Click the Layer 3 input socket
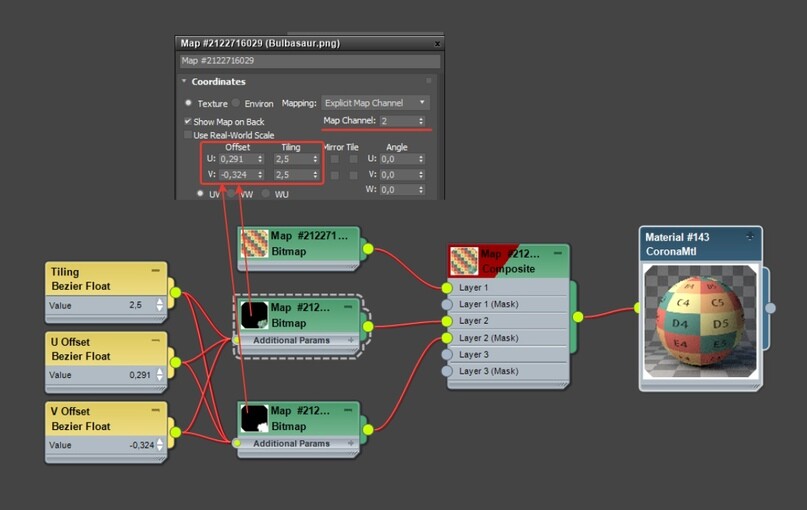This screenshot has height=510, width=807. pyautogui.click(x=447, y=355)
